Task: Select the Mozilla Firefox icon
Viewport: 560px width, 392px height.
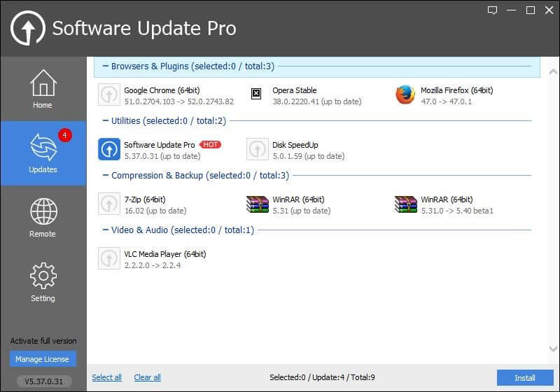Action: tap(405, 94)
